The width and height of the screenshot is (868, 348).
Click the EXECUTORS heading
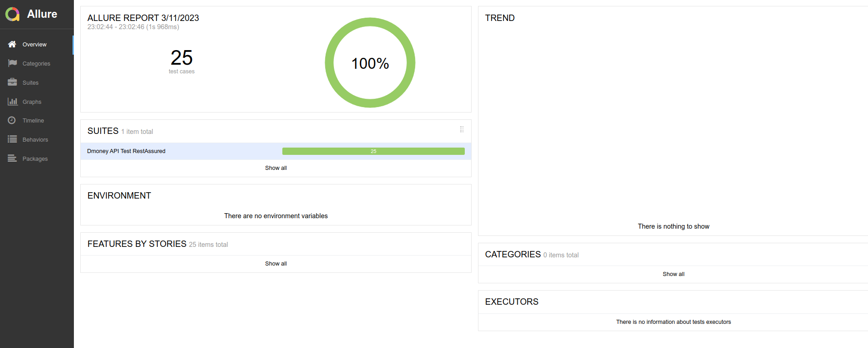[x=512, y=302]
